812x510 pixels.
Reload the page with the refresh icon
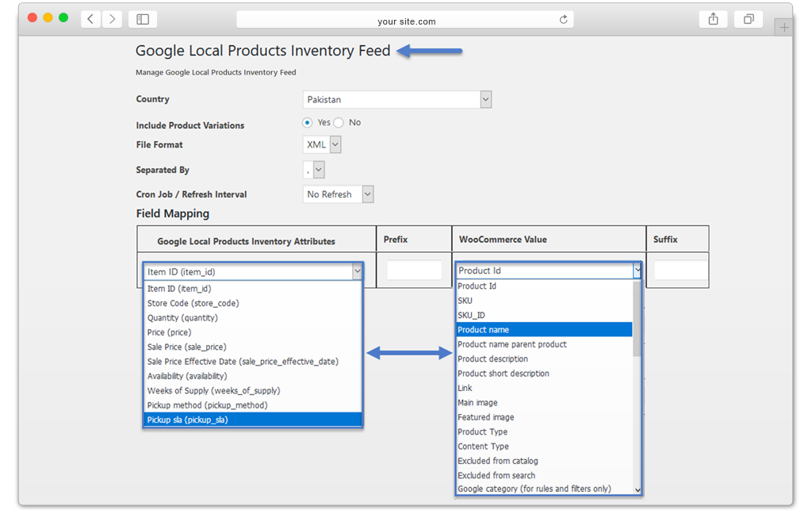coord(564,20)
